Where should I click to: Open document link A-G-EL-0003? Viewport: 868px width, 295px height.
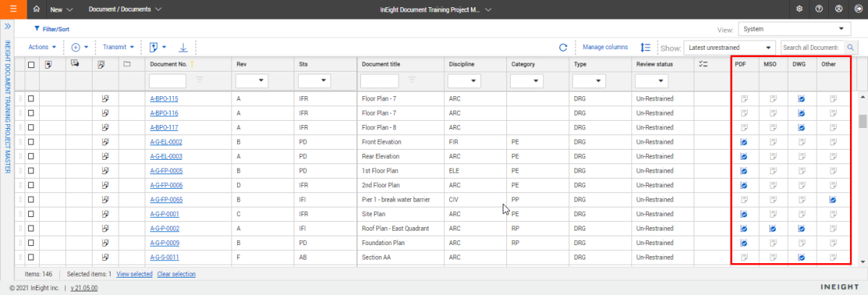point(166,156)
